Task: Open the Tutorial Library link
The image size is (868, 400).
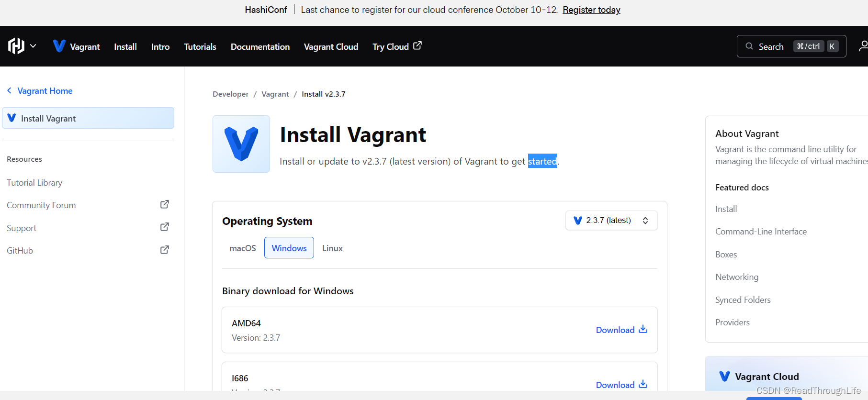Action: [34, 182]
